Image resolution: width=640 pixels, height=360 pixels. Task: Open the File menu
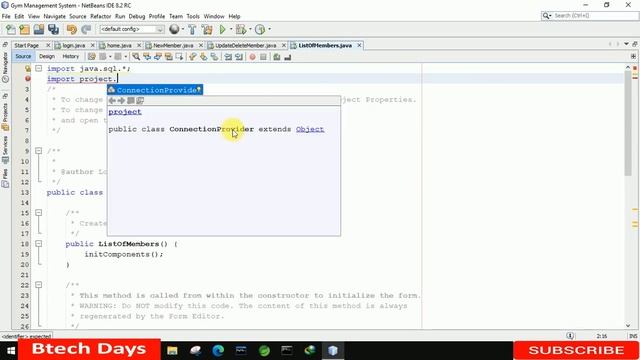[x=6, y=16]
